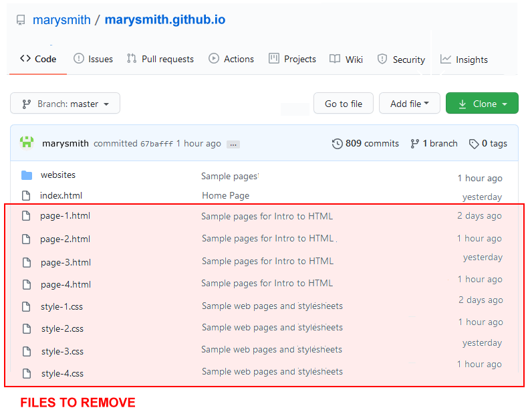The image size is (532, 416).
Task: Click the tag icon next to 0 tags
Action: point(474,144)
